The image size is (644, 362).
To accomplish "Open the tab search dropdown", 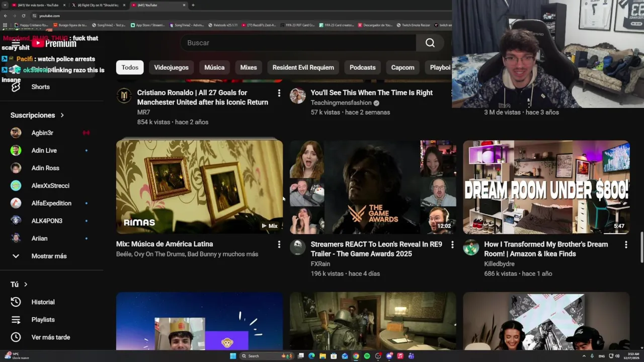I will [5, 5].
